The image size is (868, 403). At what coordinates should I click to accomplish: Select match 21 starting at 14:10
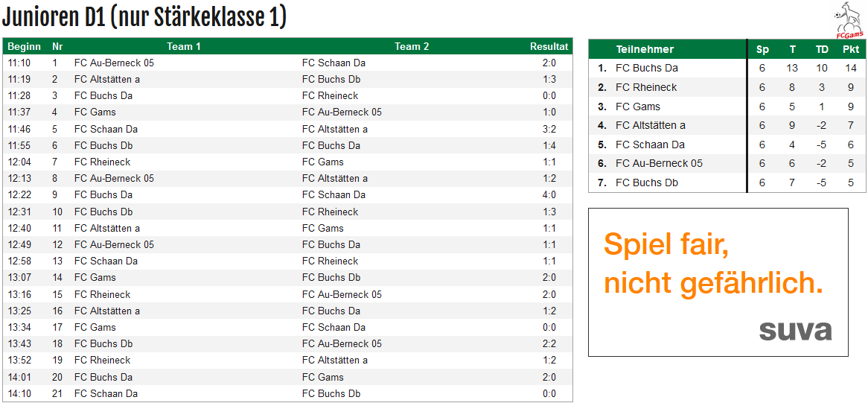288,393
